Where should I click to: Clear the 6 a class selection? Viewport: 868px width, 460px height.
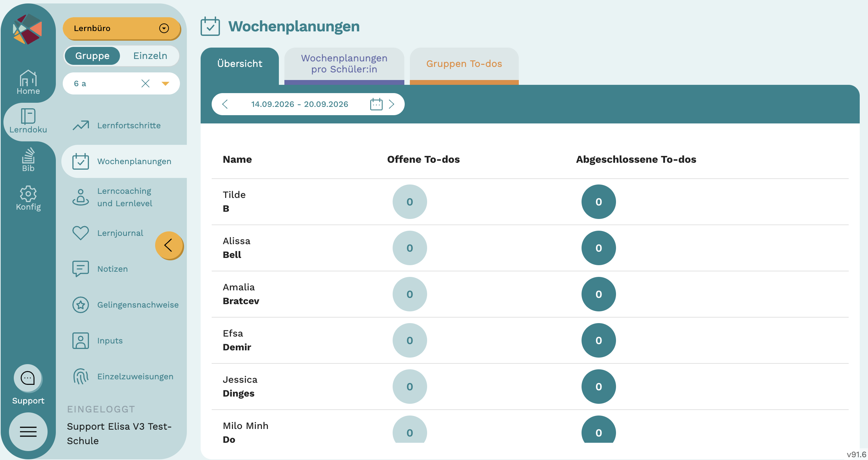[x=145, y=83]
